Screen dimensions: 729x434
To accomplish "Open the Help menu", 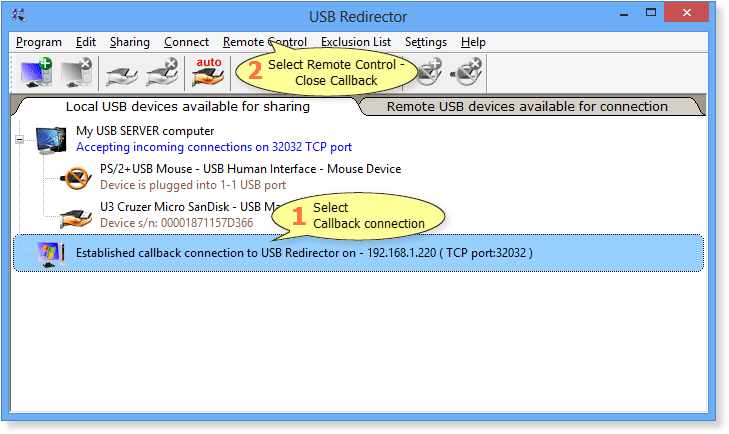I will (473, 42).
